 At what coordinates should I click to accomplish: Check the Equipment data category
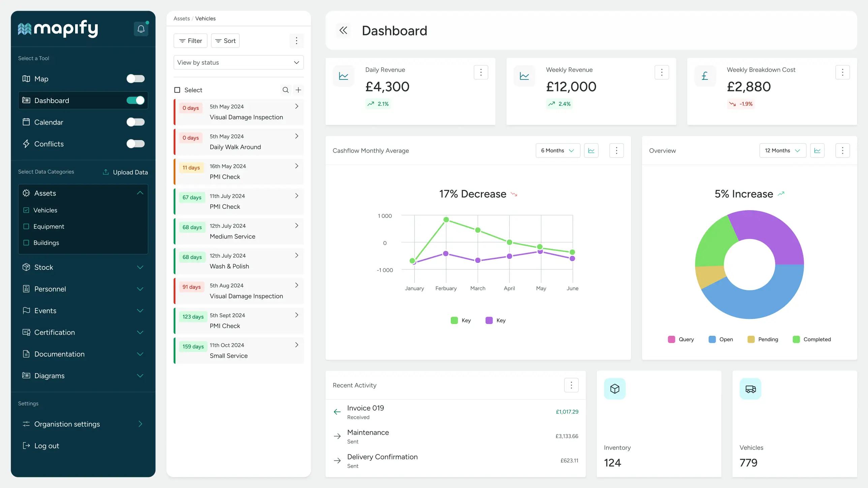[x=26, y=226]
